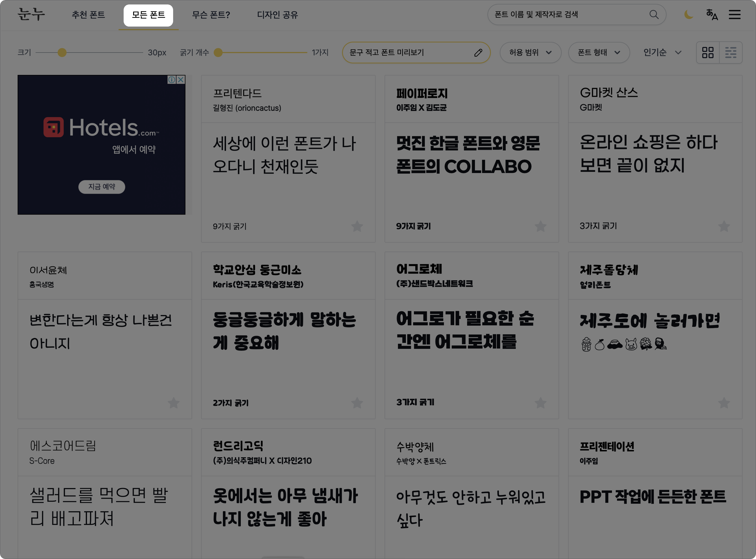Image resolution: width=756 pixels, height=559 pixels.
Task: Click author 흥국생명
Action: (x=42, y=285)
